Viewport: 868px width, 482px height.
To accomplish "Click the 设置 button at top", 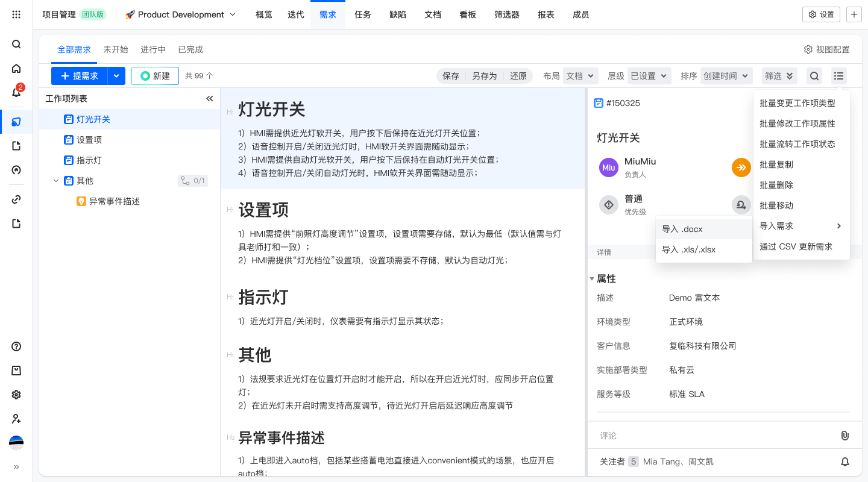I will (x=821, y=14).
